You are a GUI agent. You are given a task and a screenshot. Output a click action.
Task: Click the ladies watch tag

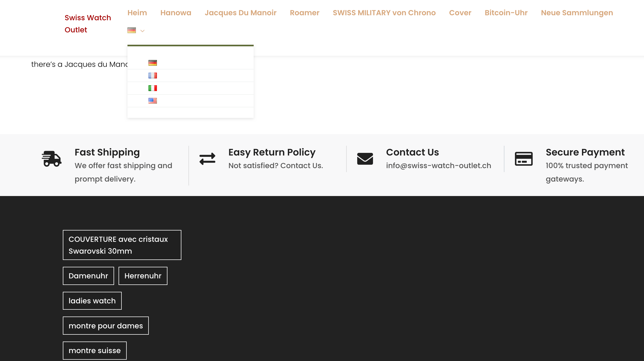(92, 301)
